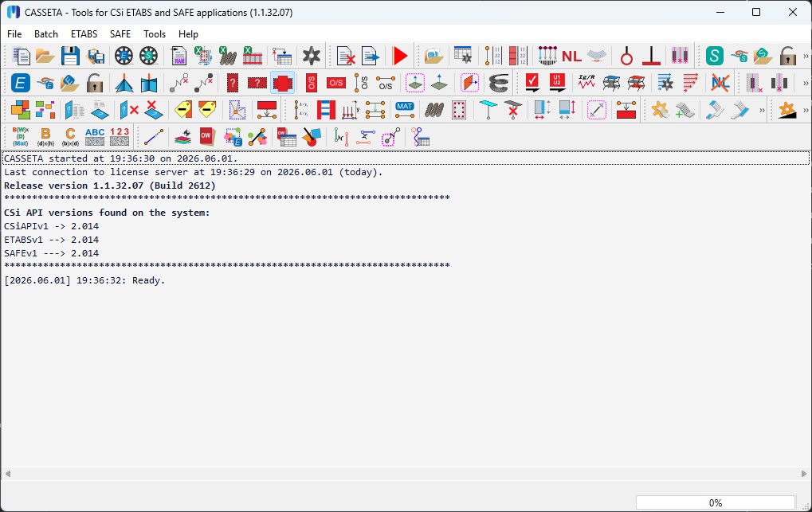Screen dimensions: 812x512
Task: Open file with yellow folder icon
Action: coord(45,56)
